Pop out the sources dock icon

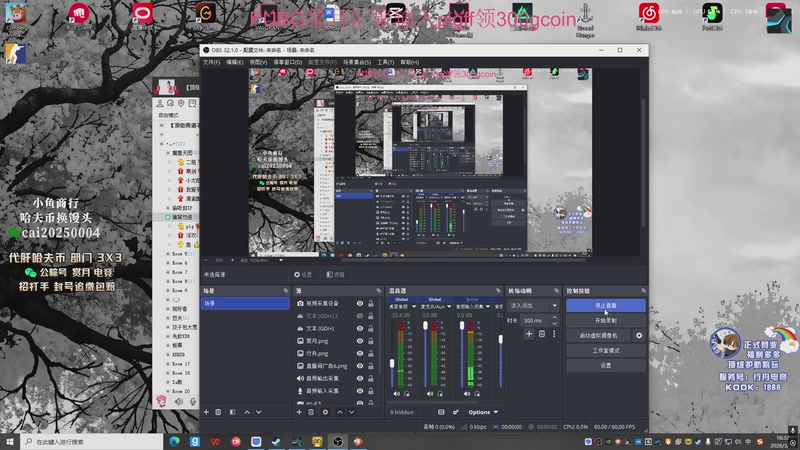[379, 290]
